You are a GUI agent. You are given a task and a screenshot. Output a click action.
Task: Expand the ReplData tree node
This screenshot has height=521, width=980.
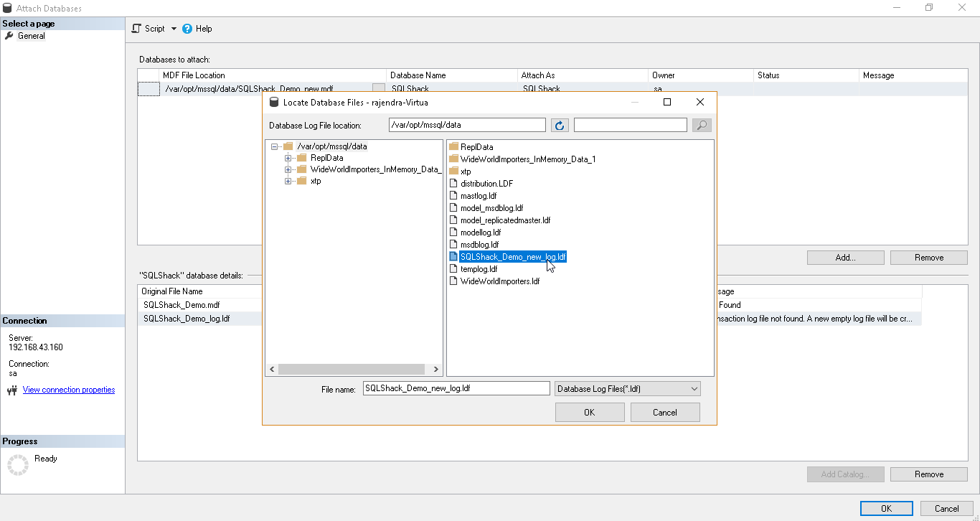coord(288,158)
